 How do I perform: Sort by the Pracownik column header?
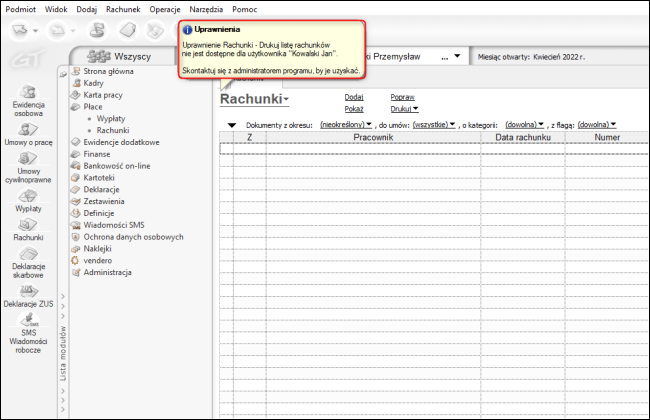pos(374,137)
